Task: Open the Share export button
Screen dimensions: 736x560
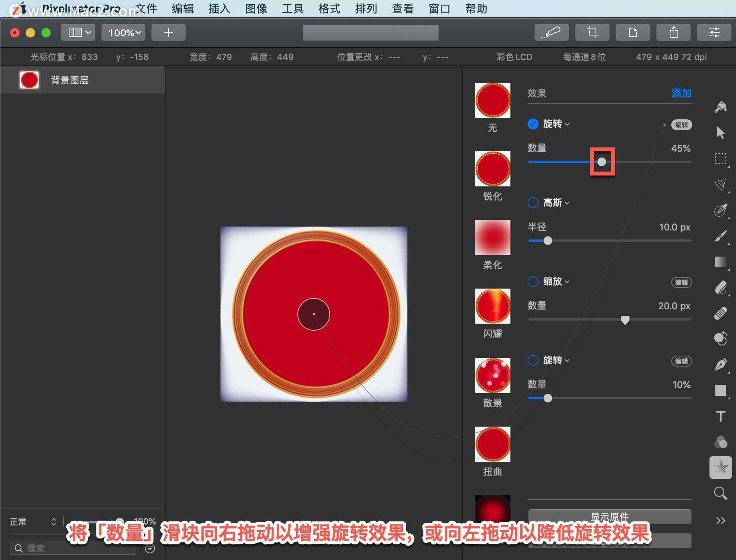Action: [x=674, y=32]
